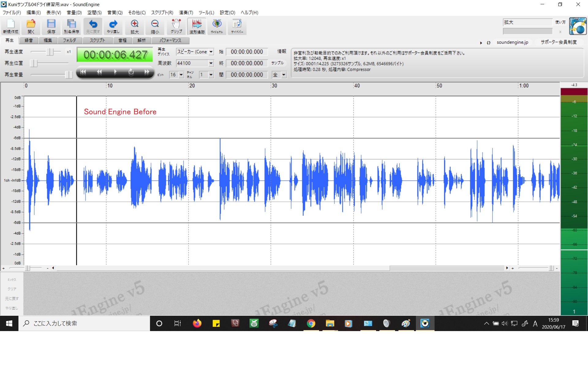Toggle 波形追跡 waveform tracking
This screenshot has width=588, height=370.
tap(197, 26)
